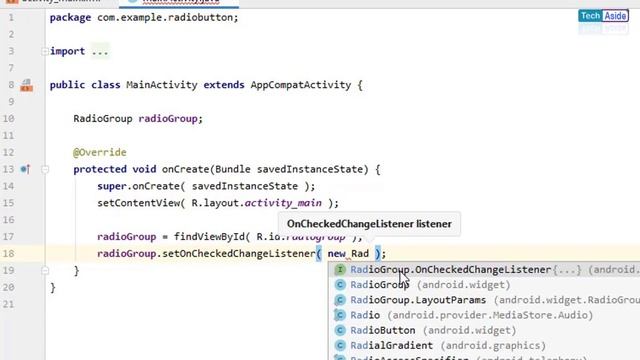Click class icon beside Radio MediaStore suggestion

click(340, 315)
